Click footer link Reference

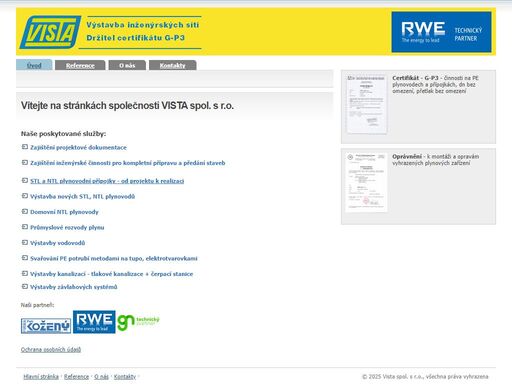(76, 377)
